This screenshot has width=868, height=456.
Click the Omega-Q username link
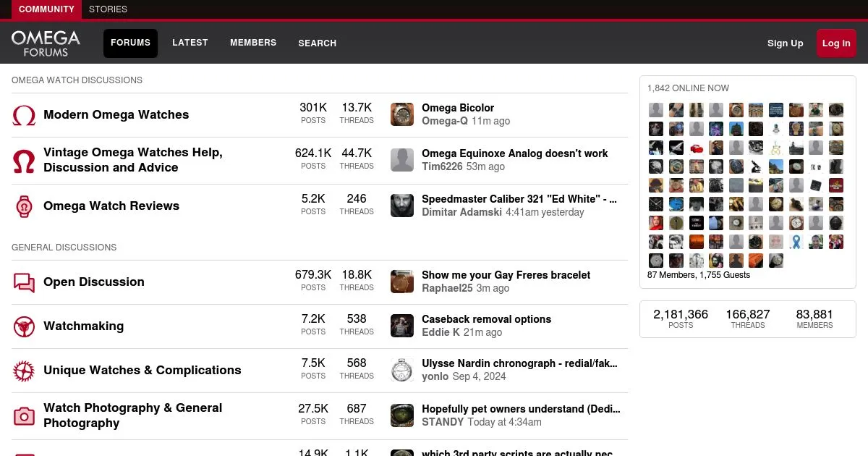[x=445, y=121]
